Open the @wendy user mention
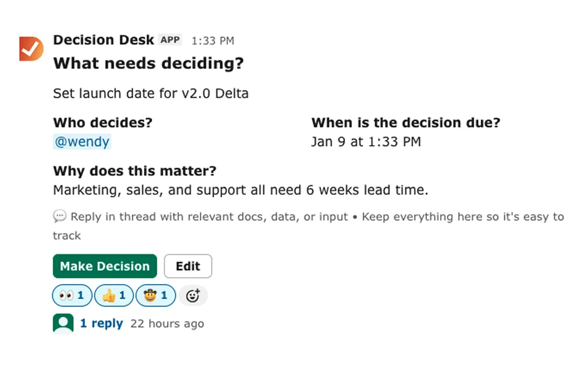The height and width of the screenshot is (368, 588). point(82,142)
